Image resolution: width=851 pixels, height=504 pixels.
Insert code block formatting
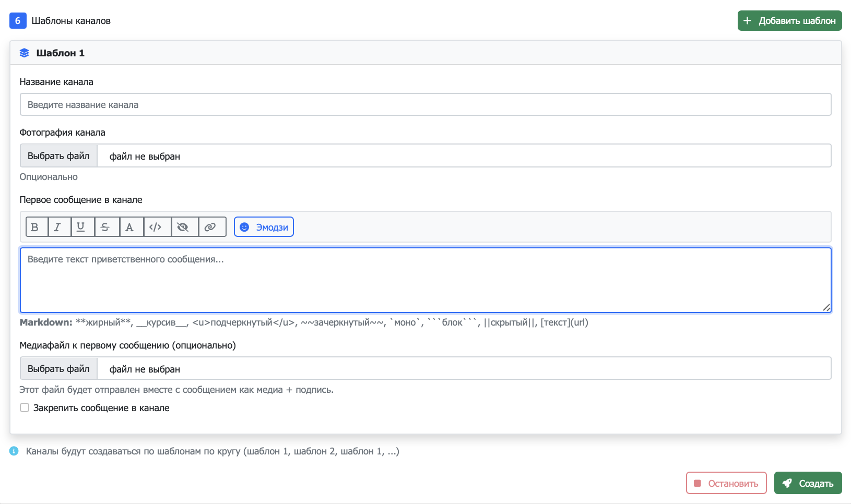156,227
